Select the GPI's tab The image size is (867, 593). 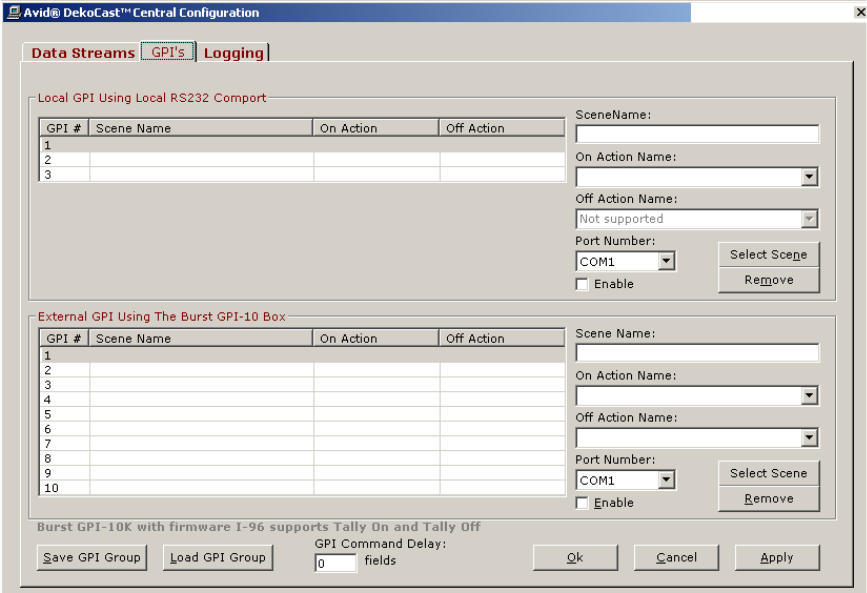tap(168, 52)
